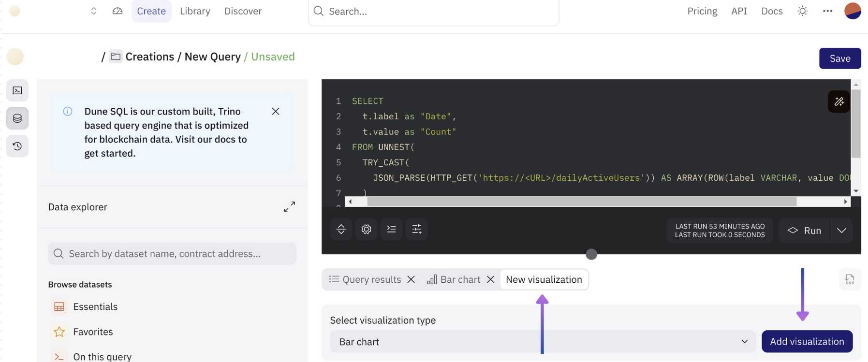Open query settings gear icon
The height and width of the screenshot is (362, 868).
366,229
